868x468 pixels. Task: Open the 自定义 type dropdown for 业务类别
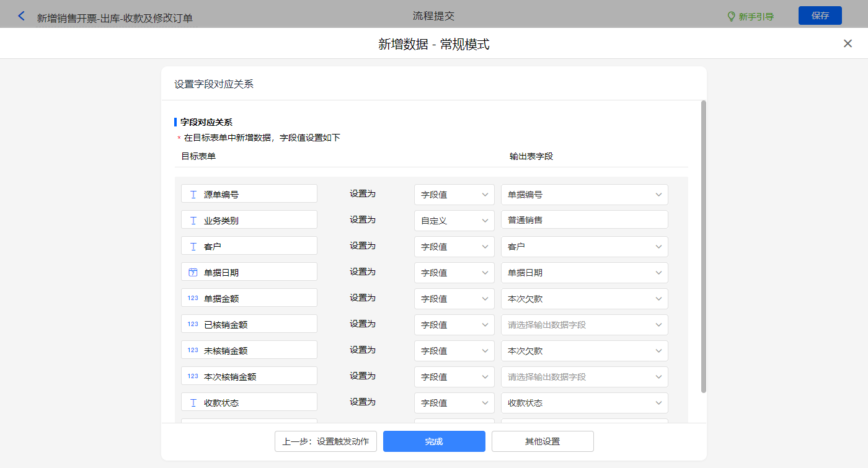(454, 221)
